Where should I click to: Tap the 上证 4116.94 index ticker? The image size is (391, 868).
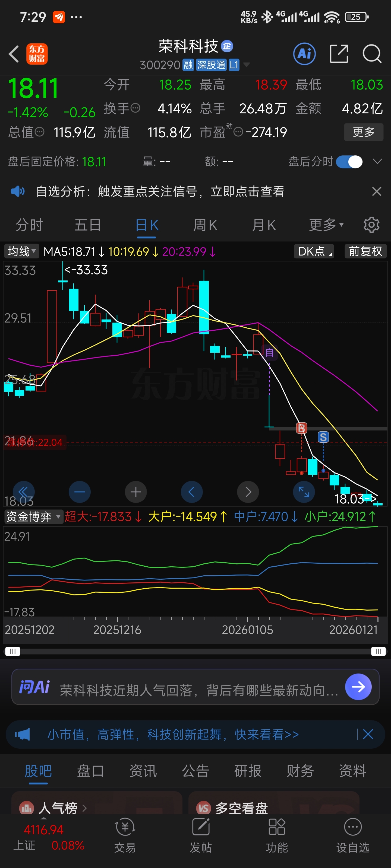click(x=49, y=837)
